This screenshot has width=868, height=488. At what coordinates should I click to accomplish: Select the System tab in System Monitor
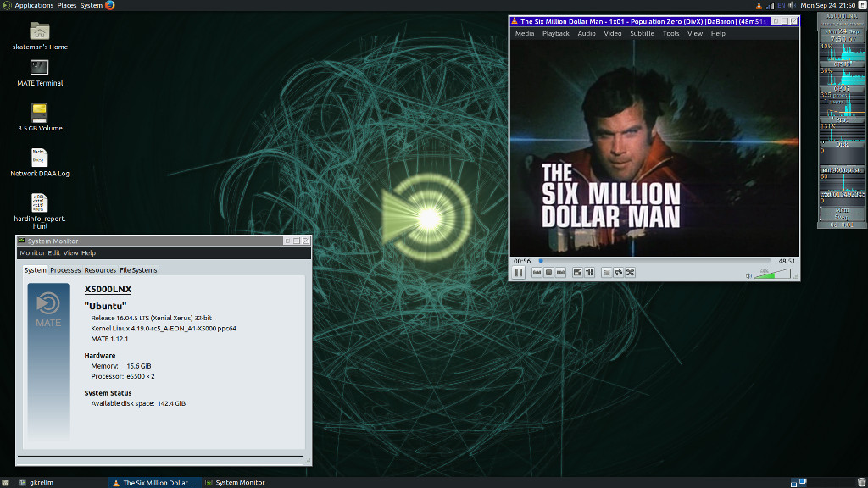tap(35, 270)
